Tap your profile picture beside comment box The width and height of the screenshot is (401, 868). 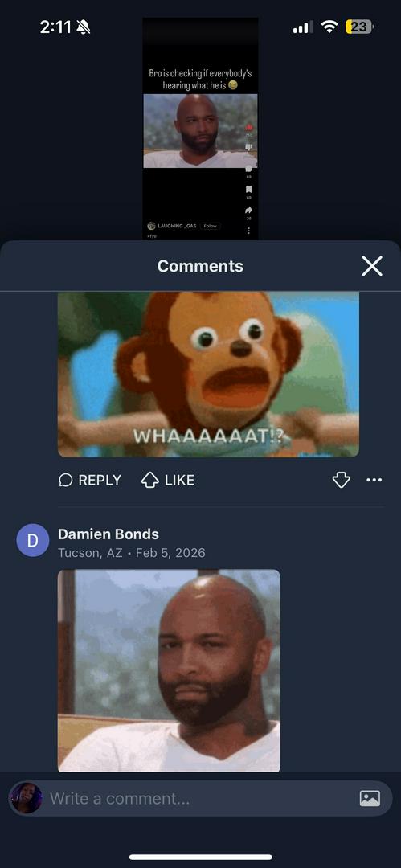coord(26,798)
